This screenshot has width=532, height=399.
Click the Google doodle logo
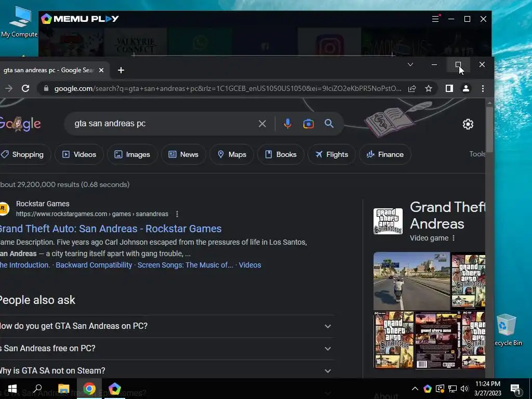(x=20, y=124)
